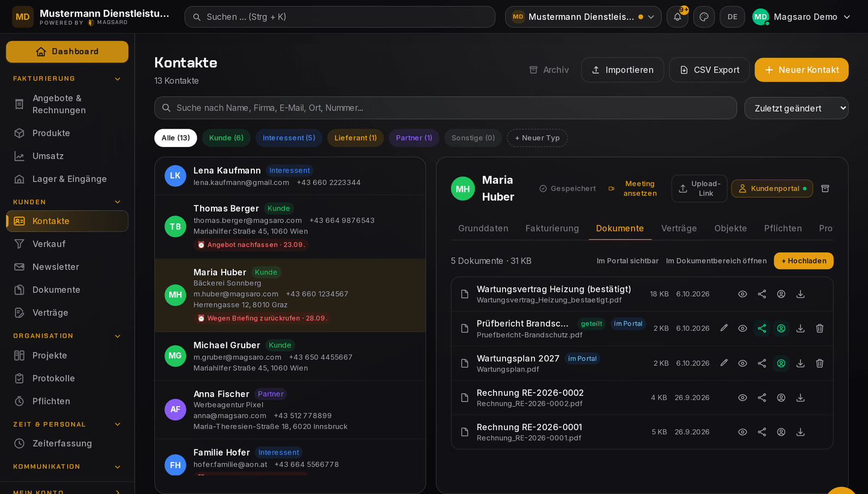
Task: Open the Magsaro Demo user menu
Action: pos(801,17)
